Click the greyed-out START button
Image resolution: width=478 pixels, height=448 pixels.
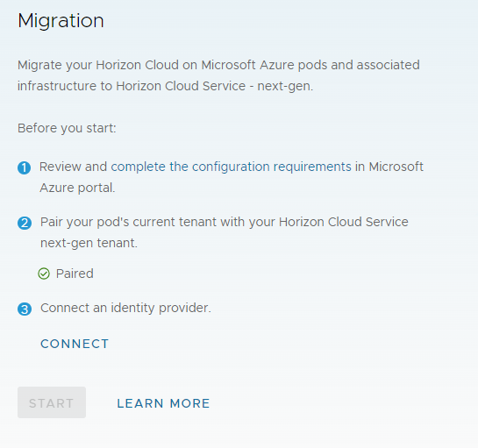[52, 402]
